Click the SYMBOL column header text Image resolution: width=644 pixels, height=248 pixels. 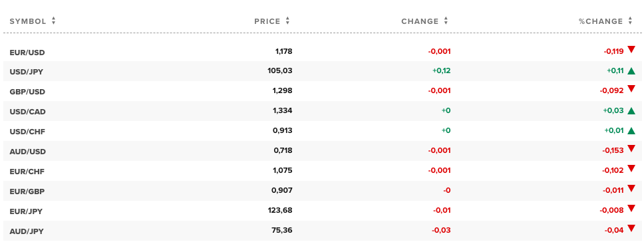coord(28,21)
